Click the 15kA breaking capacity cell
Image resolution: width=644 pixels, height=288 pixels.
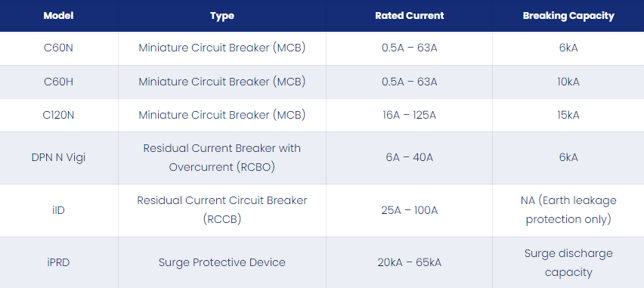pos(568,116)
